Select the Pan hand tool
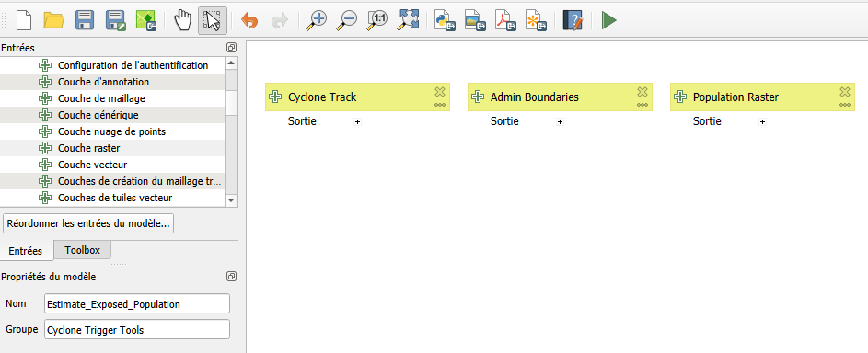Image resolution: width=868 pixels, height=353 pixels. pos(182,21)
